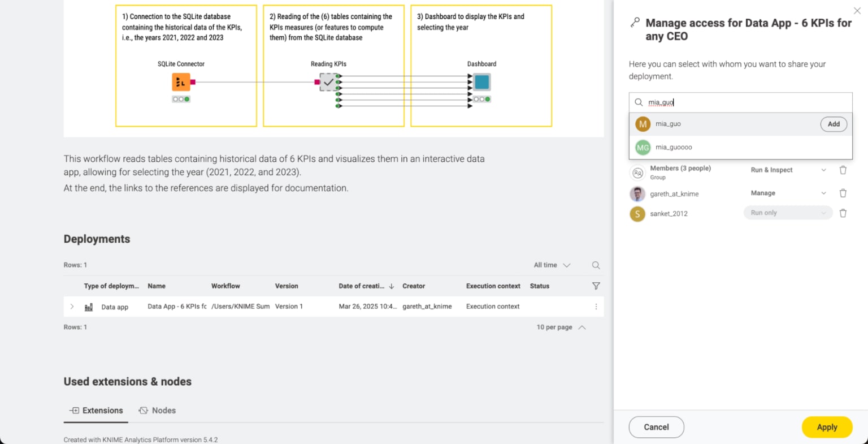
Task: Click gareth_at_knime profile picture
Action: [637, 194]
